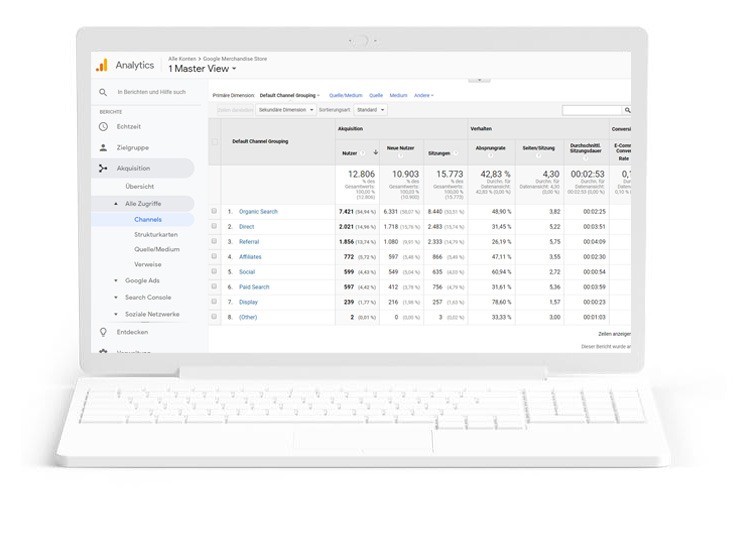739x548 pixels.
Task: Click the Google Analytics logo icon
Action: coord(101,65)
